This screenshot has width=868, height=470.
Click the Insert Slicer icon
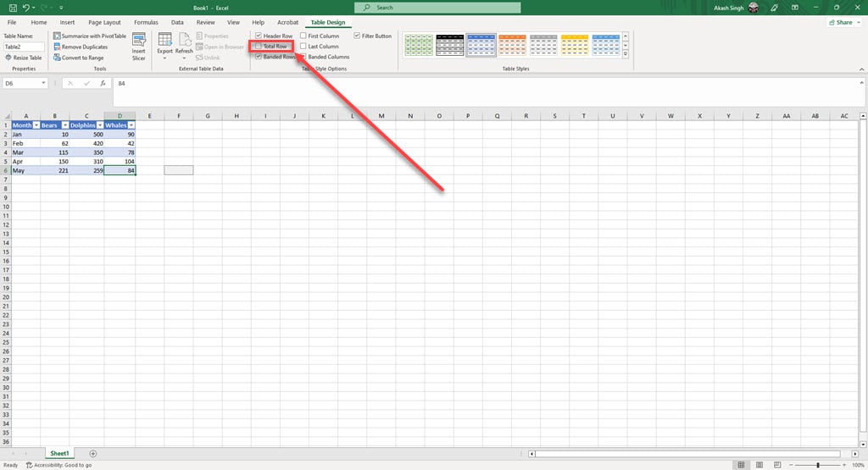click(139, 47)
